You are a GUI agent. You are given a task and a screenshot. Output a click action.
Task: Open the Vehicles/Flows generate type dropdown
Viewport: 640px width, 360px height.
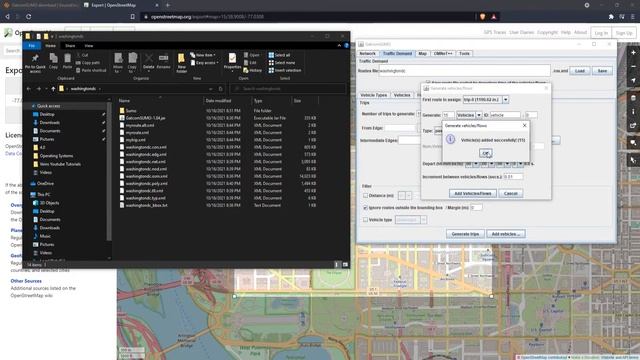[x=479, y=115]
